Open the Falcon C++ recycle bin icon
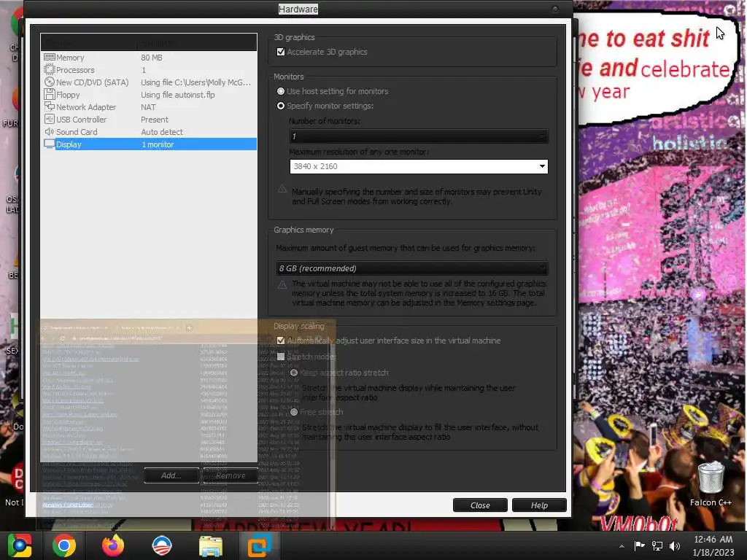The width and height of the screenshot is (747, 560). (x=711, y=478)
